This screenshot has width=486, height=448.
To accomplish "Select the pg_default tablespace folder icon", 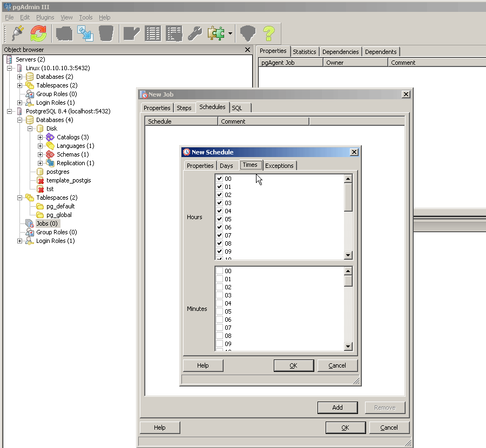I will (40, 206).
